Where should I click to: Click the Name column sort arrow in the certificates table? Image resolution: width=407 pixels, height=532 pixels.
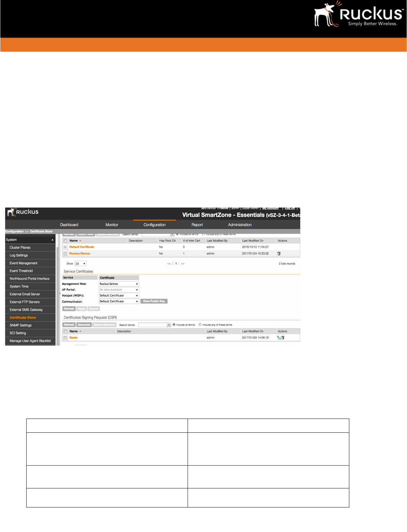click(x=80, y=241)
